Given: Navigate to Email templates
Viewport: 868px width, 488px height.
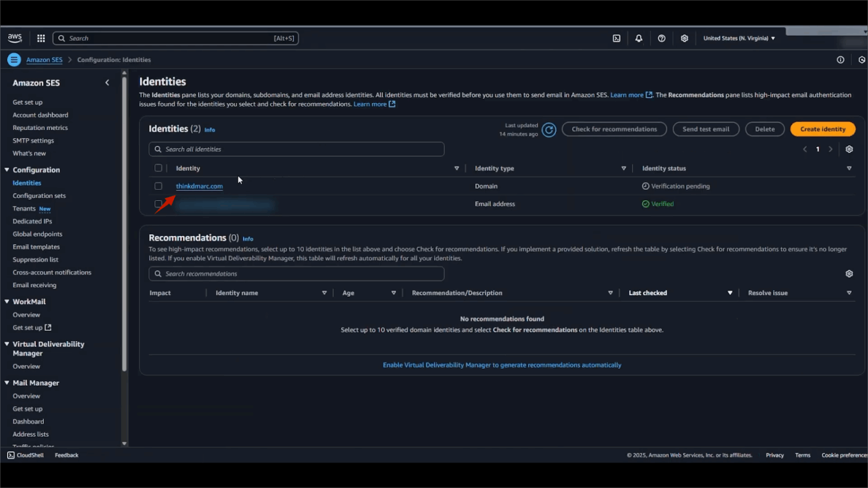Looking at the screenshot, I should point(36,247).
